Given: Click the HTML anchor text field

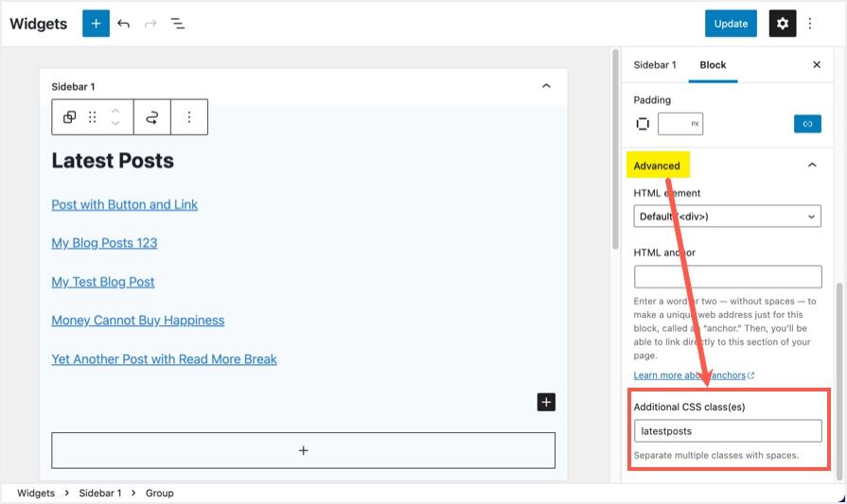Looking at the screenshot, I should click(728, 277).
